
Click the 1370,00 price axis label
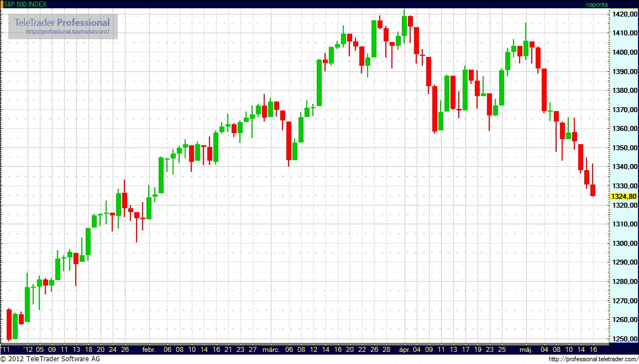click(x=624, y=109)
